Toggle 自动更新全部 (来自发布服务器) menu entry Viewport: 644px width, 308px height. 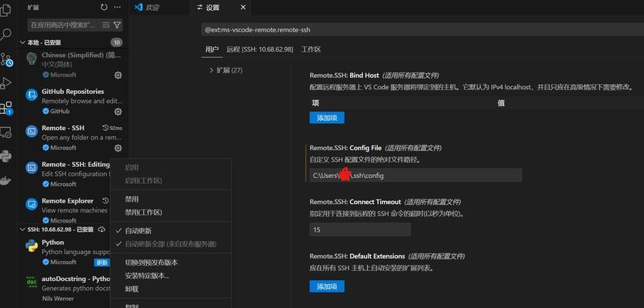(171, 244)
